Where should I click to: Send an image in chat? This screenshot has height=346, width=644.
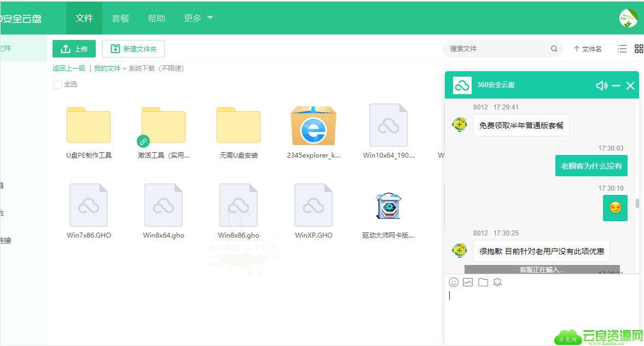point(468,282)
